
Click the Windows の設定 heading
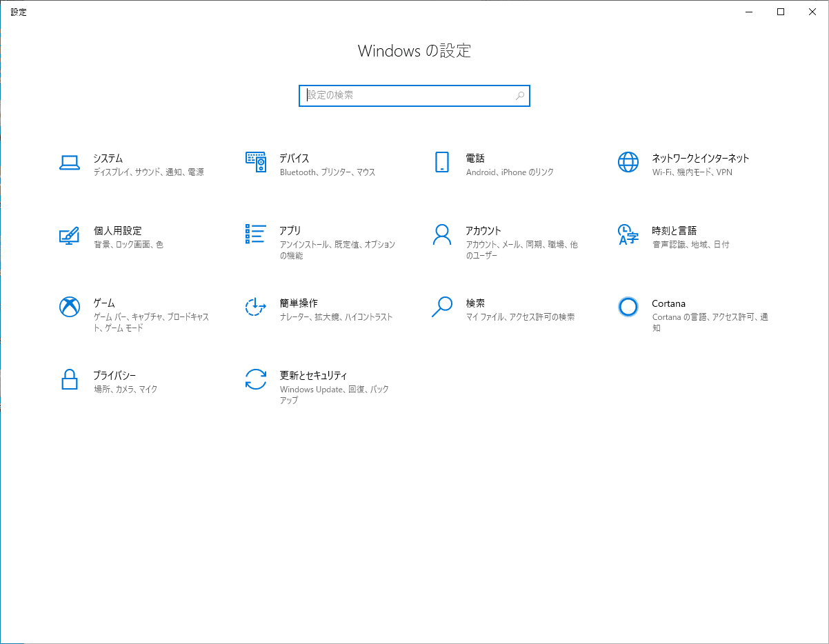tap(415, 51)
